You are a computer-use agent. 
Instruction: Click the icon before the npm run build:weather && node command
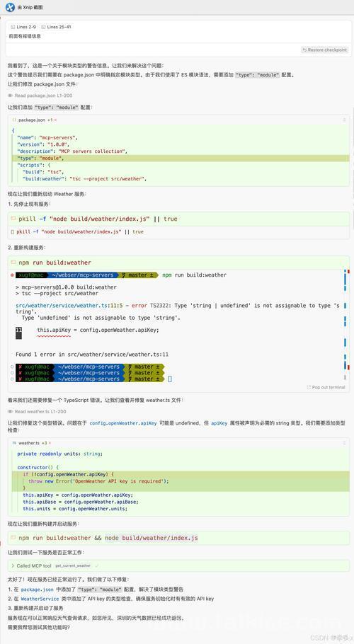13,538
